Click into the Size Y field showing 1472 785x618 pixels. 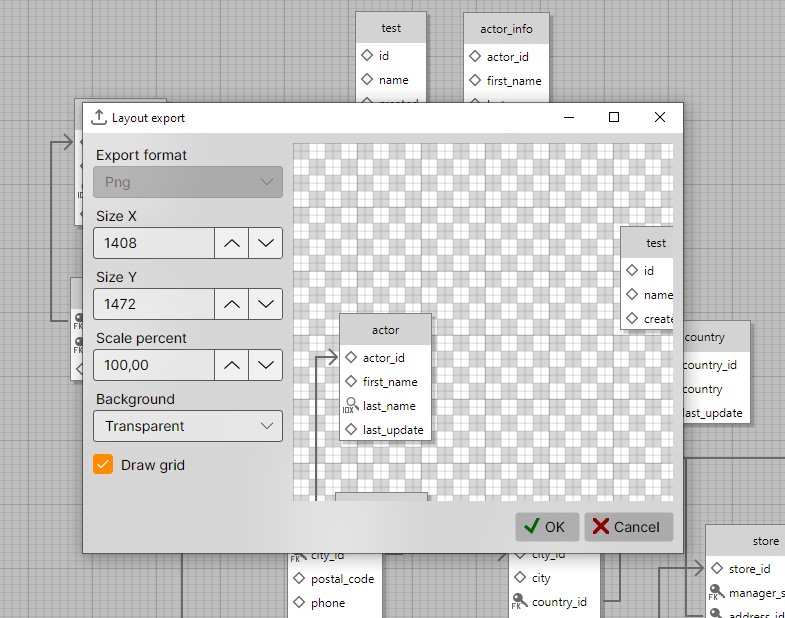pyautogui.click(x=154, y=304)
